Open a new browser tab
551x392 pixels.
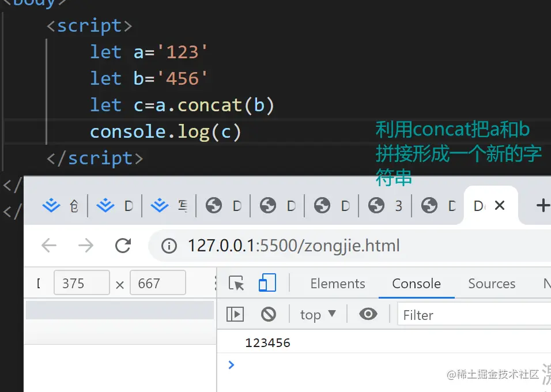pyautogui.click(x=543, y=205)
